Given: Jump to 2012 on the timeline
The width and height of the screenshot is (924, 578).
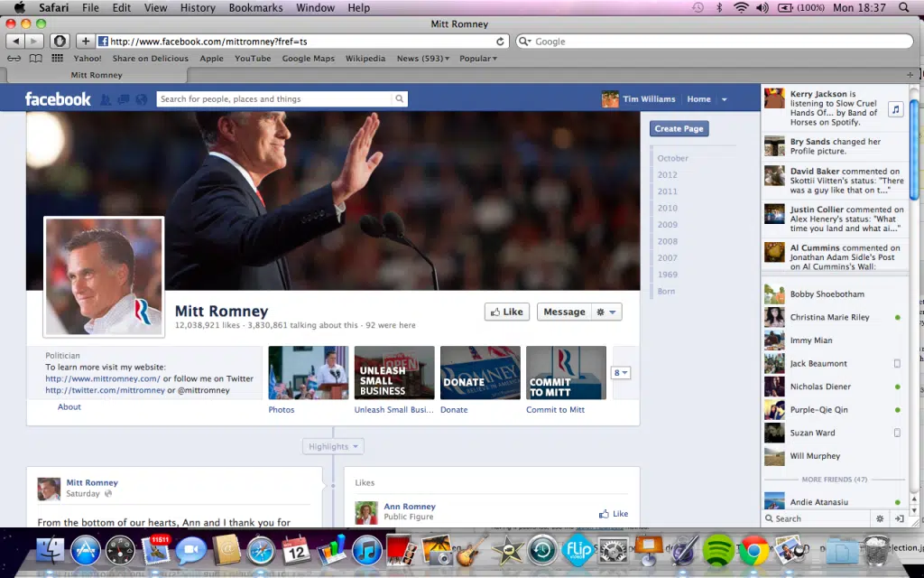Looking at the screenshot, I should click(667, 174).
